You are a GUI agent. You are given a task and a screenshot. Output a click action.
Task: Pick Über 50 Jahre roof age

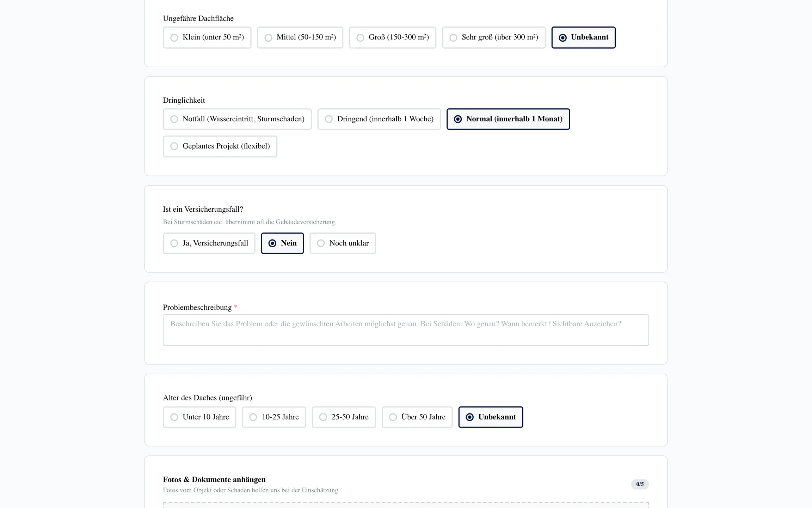(x=417, y=417)
